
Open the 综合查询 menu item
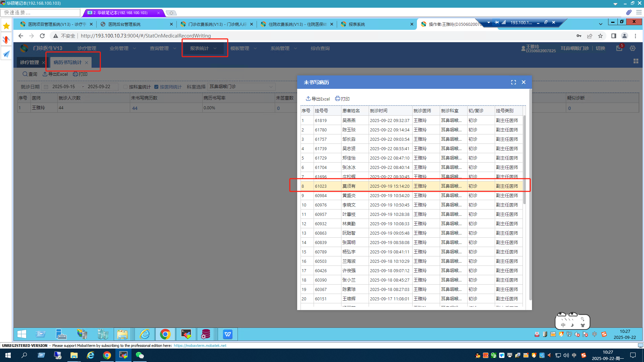[320, 49]
